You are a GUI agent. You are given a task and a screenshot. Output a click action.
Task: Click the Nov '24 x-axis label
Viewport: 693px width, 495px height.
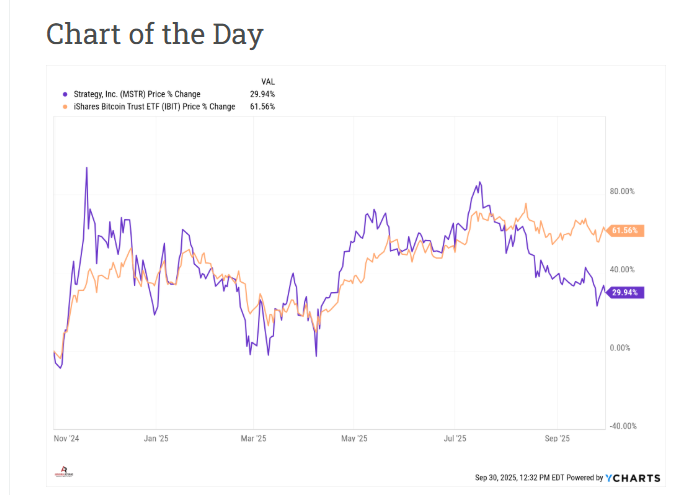point(67,438)
